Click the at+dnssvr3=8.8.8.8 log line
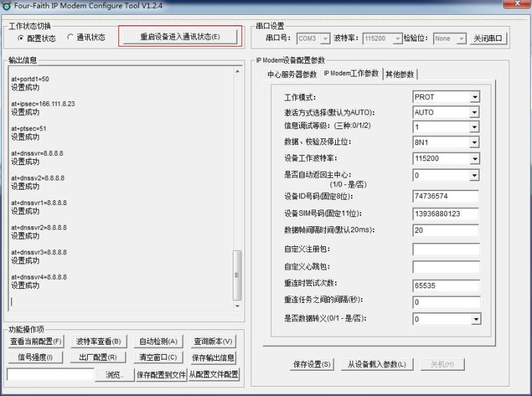 tap(39, 252)
